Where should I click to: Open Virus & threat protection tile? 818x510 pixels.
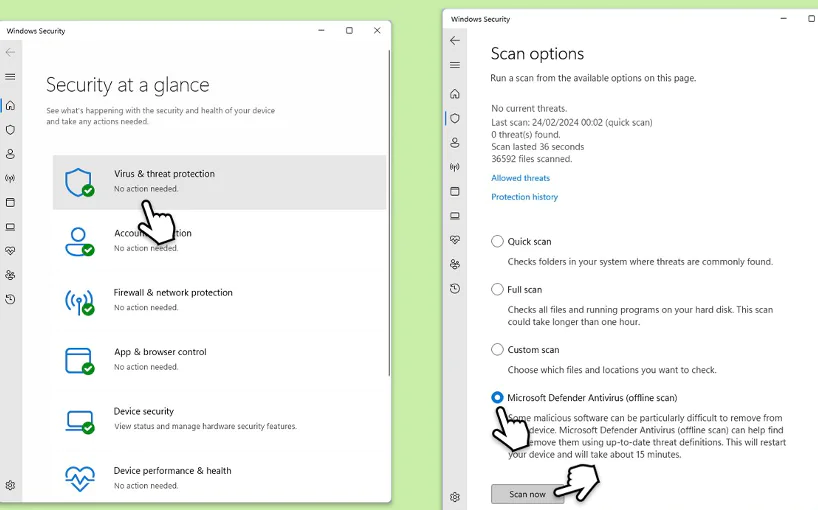pyautogui.click(x=219, y=182)
